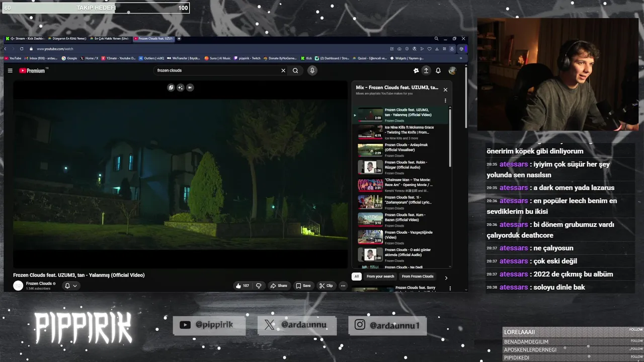Open the Home / X bookmark
The image size is (644, 362).
[89, 58]
